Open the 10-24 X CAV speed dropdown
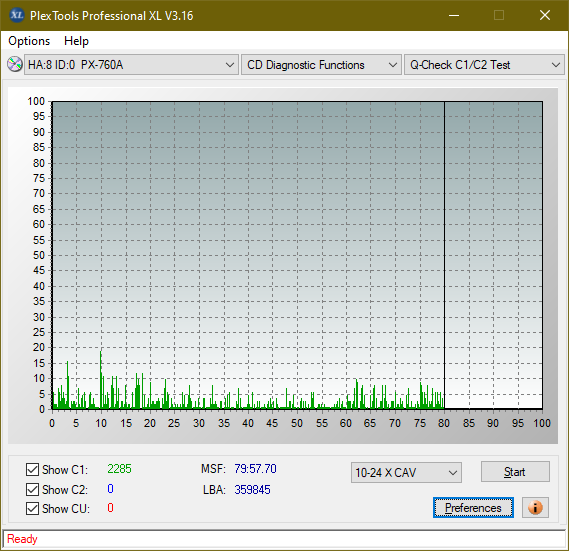This screenshot has height=551, width=569. [406, 473]
